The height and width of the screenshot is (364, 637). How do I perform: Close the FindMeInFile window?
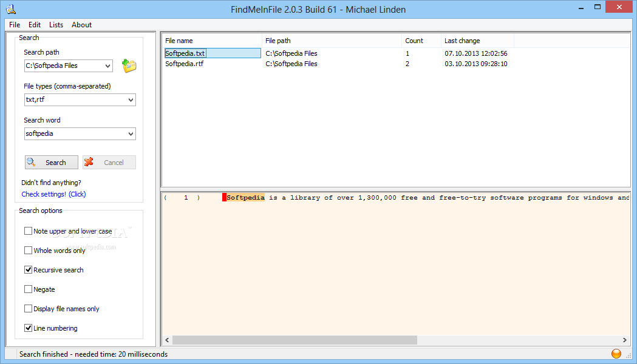pos(619,7)
